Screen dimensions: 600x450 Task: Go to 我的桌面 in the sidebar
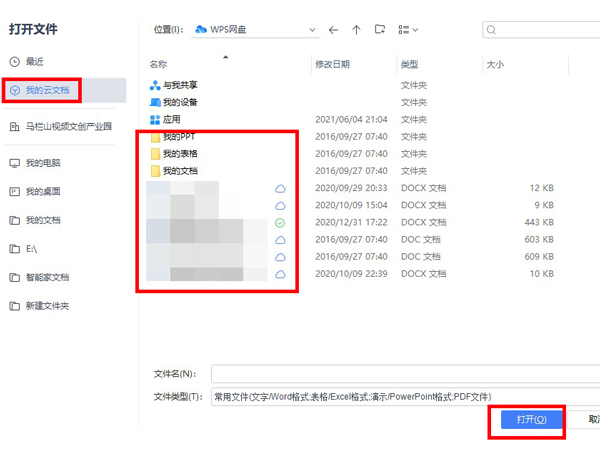pos(43,191)
